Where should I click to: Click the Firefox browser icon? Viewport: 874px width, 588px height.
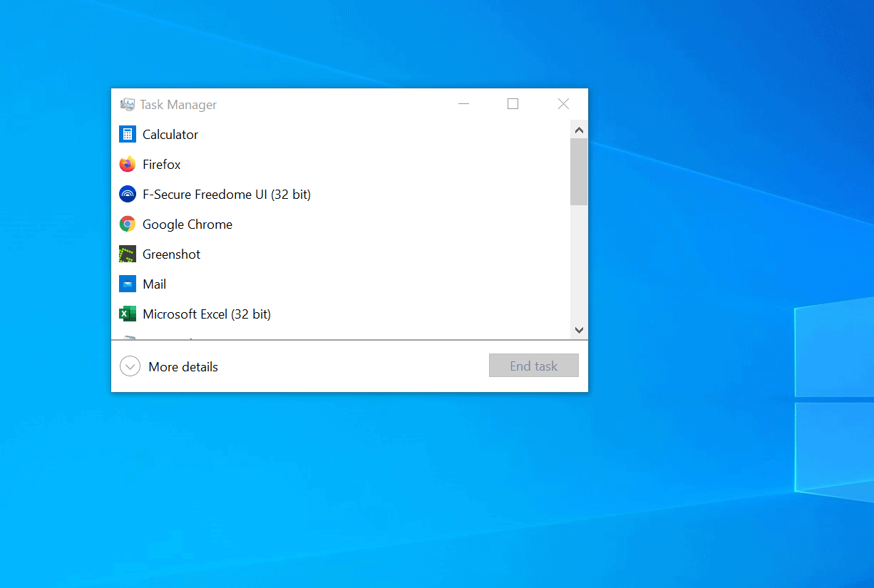127,164
